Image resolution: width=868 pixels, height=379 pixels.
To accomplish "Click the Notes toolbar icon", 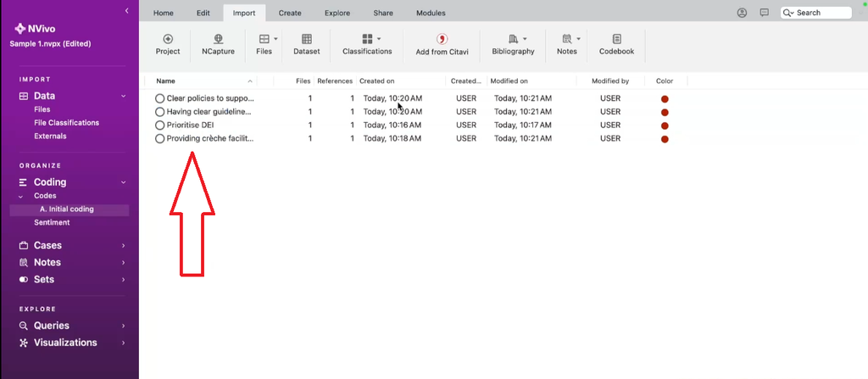I will point(567,39).
